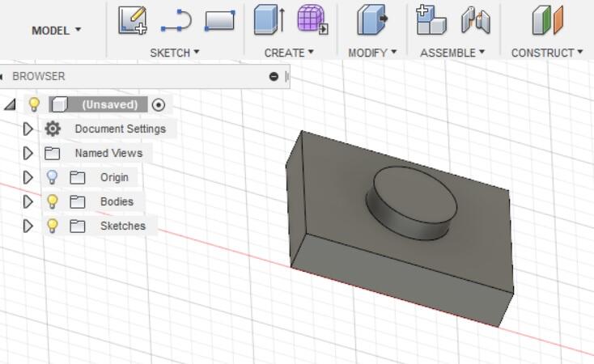Select Sketches in browser tree
The width and height of the screenshot is (594, 364).
click(123, 226)
